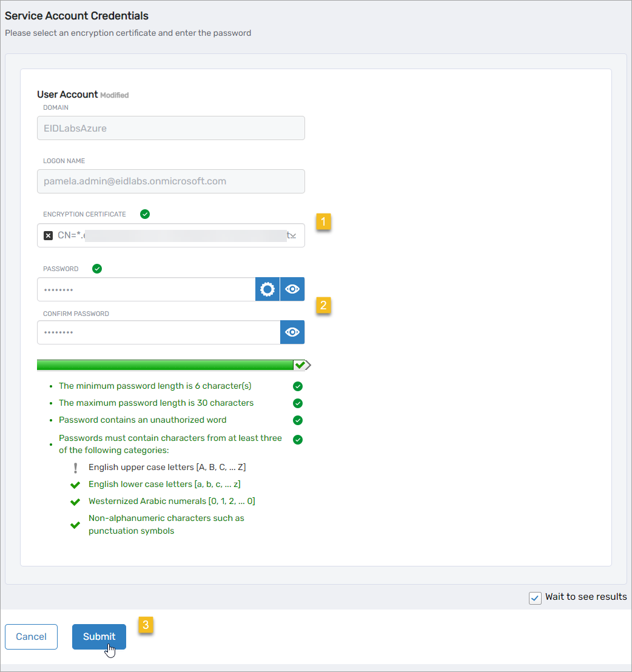Image resolution: width=632 pixels, height=672 pixels.
Task: Click the checkmark beside Encryption Certificate label
Action: click(x=144, y=213)
